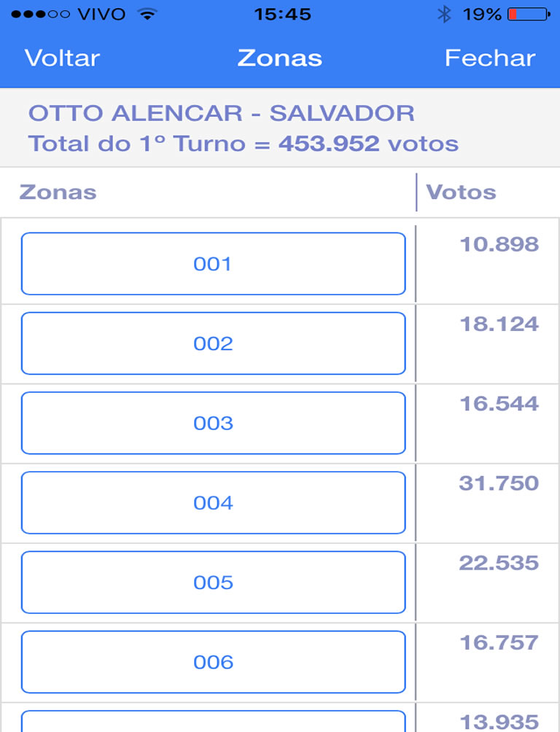This screenshot has height=732, width=560.
Task: Select zone 004 button
Action: (x=213, y=502)
